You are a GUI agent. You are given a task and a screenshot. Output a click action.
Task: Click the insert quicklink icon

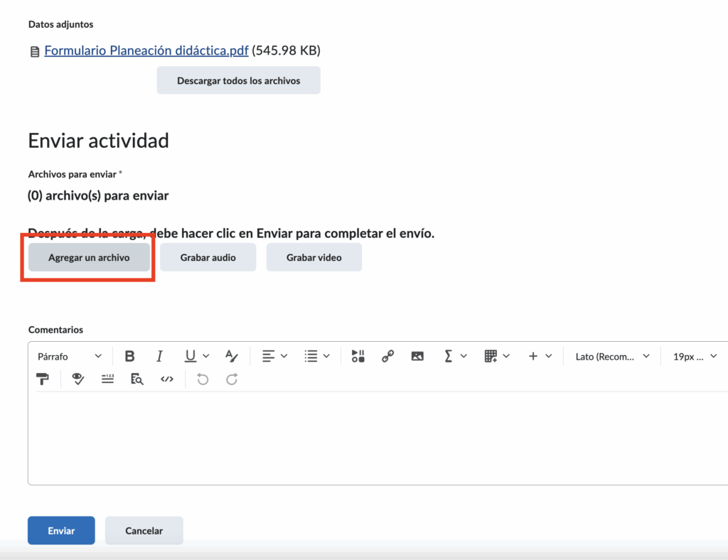(387, 356)
